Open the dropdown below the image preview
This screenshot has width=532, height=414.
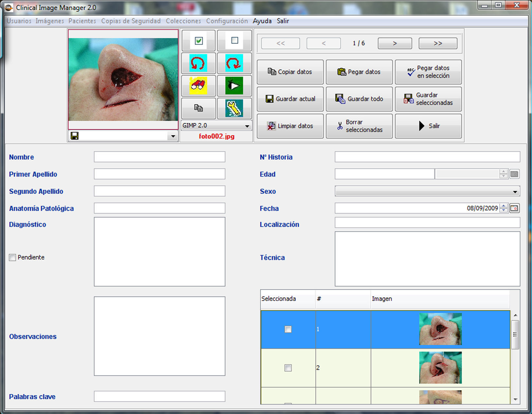(x=173, y=136)
